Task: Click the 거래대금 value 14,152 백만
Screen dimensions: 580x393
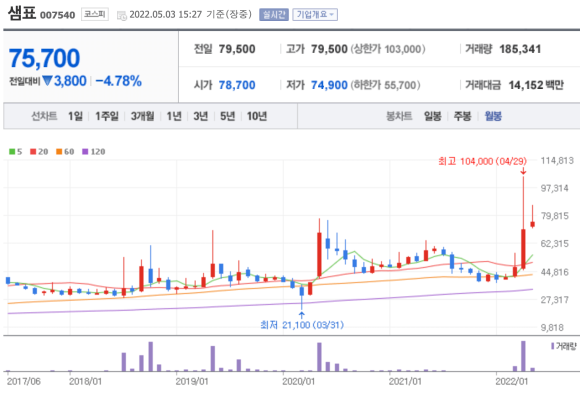Action: pos(536,85)
